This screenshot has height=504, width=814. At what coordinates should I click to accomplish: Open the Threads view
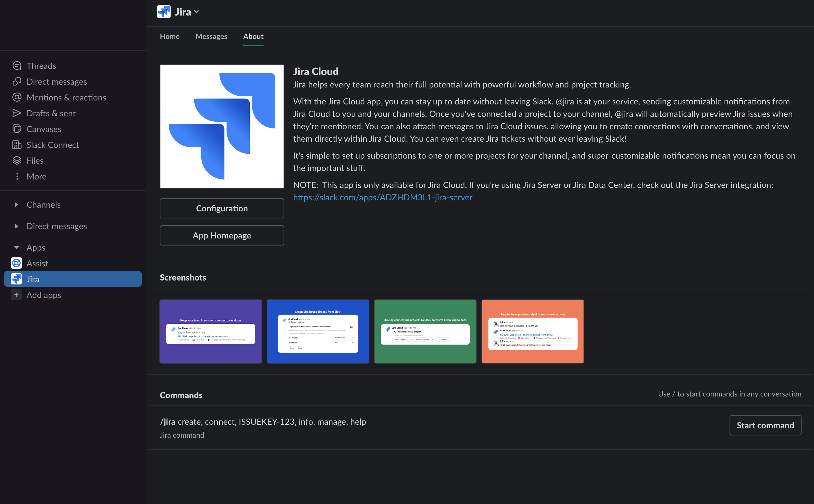tap(41, 66)
